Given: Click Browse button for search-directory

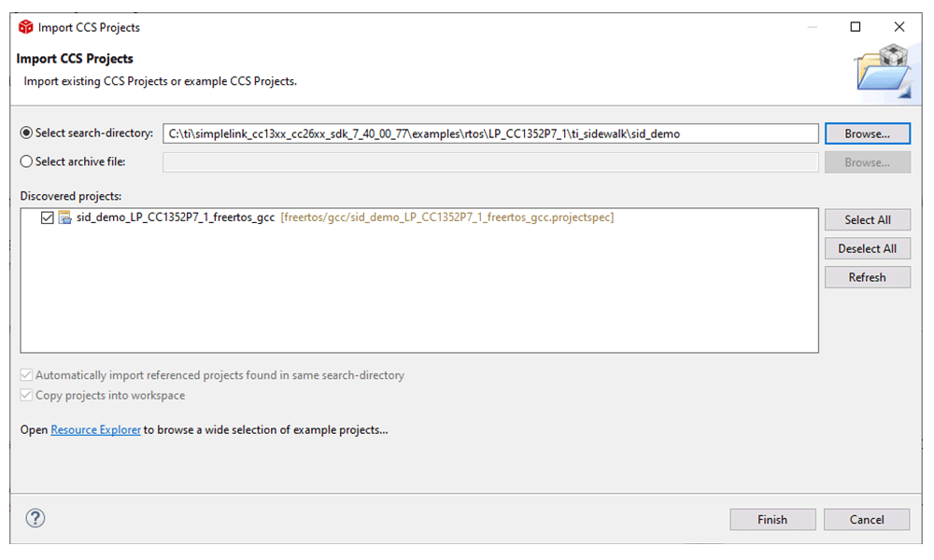Looking at the screenshot, I should pos(868,133).
